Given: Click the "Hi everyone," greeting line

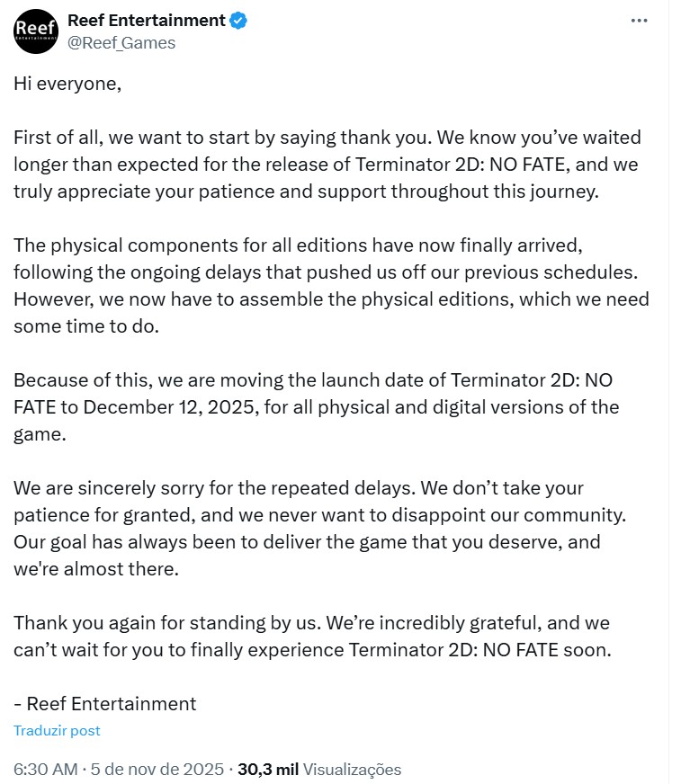Looking at the screenshot, I should pyautogui.click(x=67, y=84).
